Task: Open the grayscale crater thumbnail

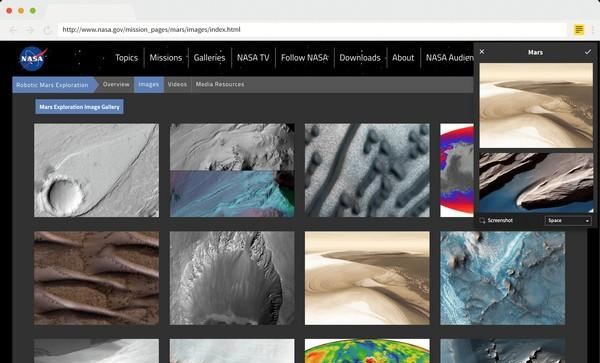Action: click(96, 170)
